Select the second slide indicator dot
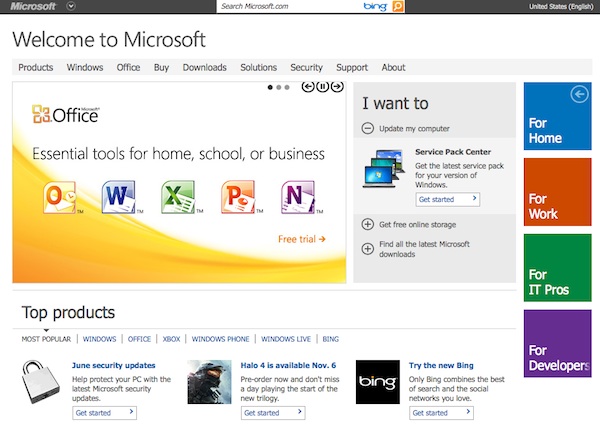 [279, 88]
